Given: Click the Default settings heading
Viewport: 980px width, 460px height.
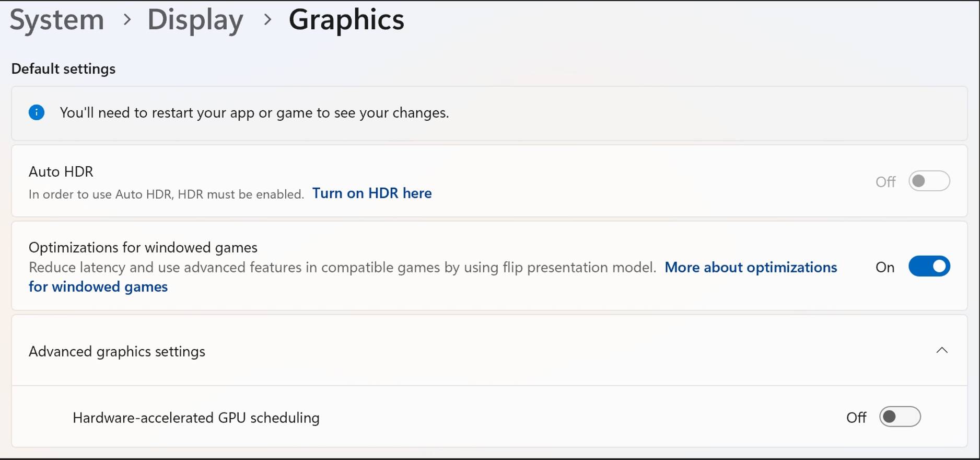Looking at the screenshot, I should 63,69.
